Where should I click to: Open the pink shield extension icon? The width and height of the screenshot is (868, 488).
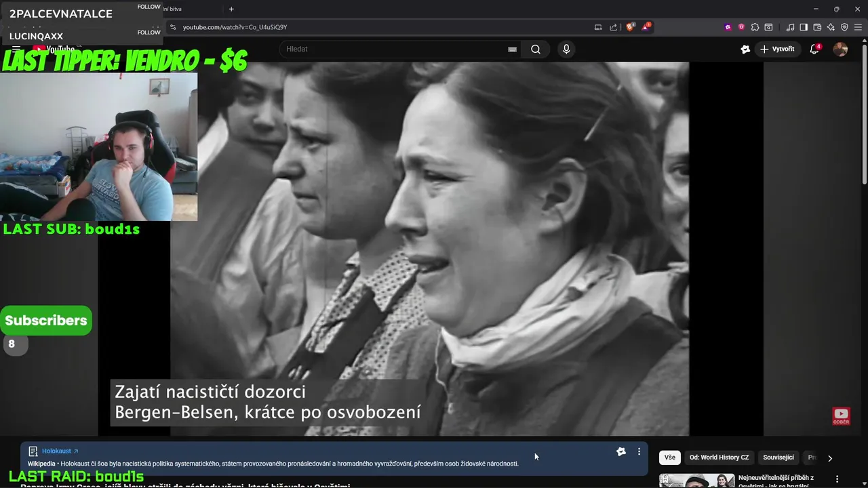click(x=741, y=27)
